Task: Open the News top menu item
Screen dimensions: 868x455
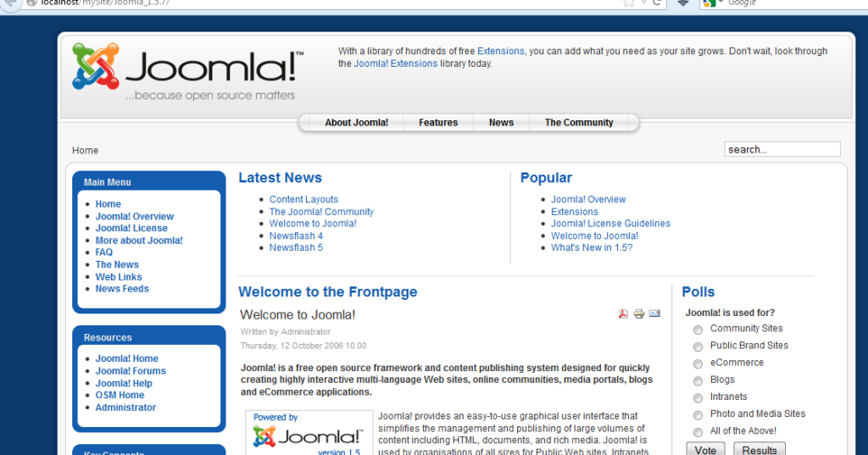Action: [502, 123]
